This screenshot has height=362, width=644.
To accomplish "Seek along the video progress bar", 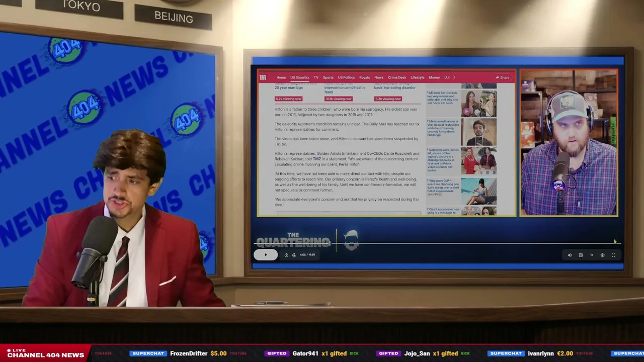I will pyautogui.click(x=438, y=243).
